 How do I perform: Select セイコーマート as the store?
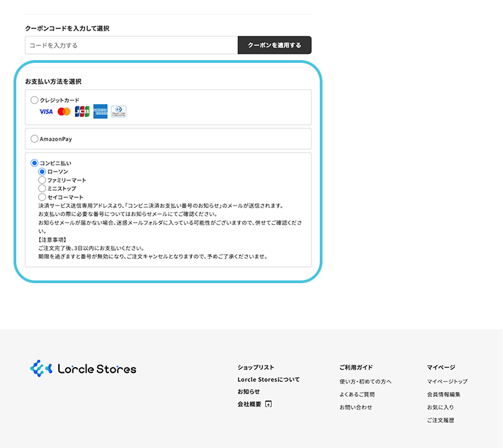(42, 197)
